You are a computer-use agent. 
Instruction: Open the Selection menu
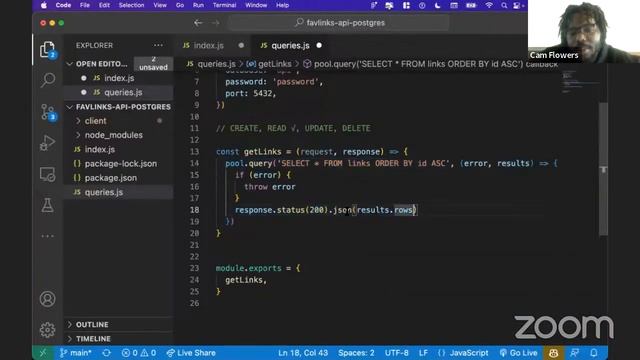[131, 5]
